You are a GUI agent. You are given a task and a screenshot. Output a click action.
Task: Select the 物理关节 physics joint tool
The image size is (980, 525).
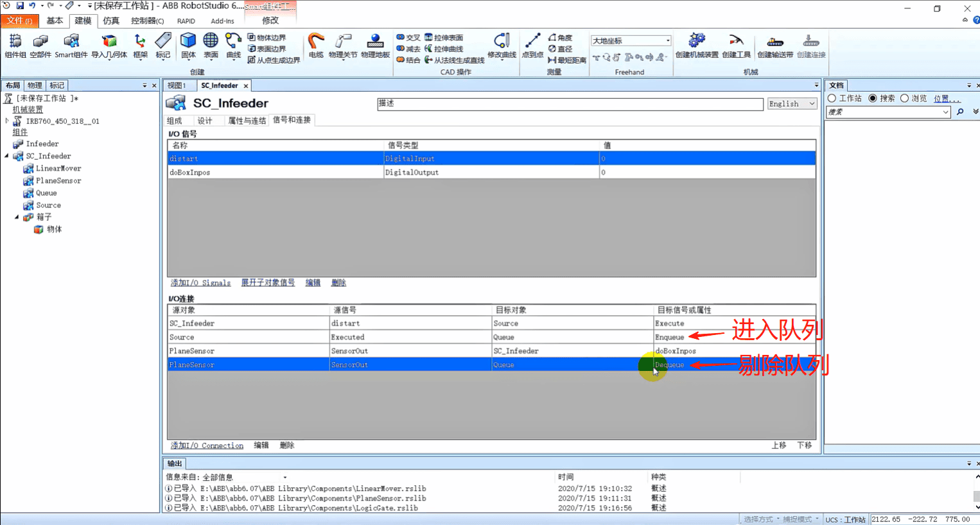click(342, 46)
